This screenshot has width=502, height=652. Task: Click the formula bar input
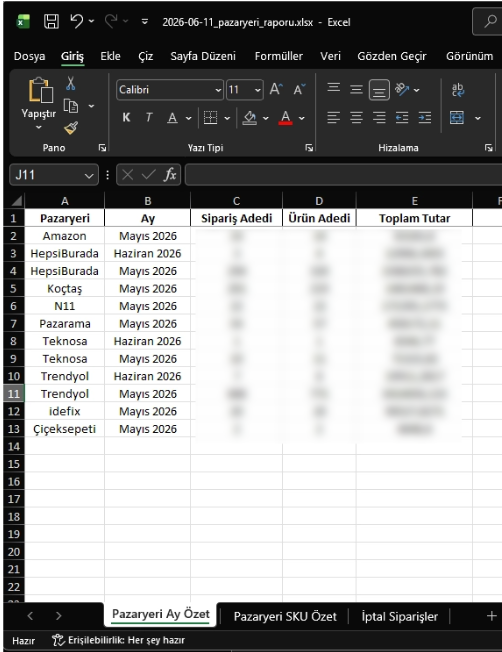343,175
